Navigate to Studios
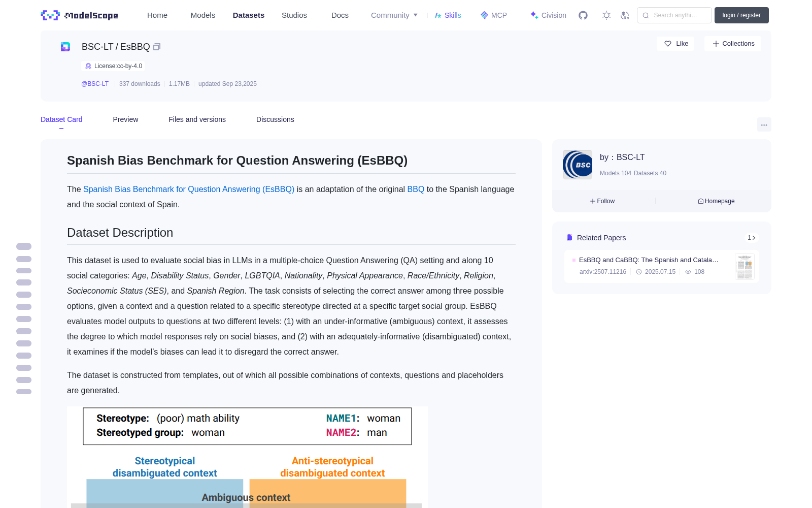Screen dimensions: 812x508 point(294,15)
